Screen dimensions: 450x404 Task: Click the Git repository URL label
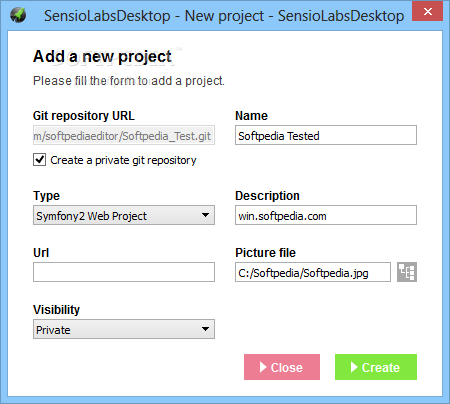[84, 116]
